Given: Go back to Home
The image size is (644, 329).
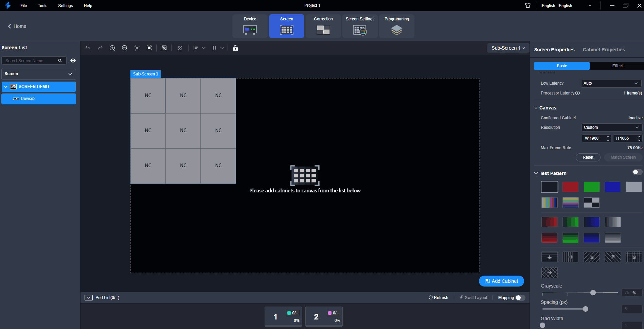Looking at the screenshot, I should [17, 26].
